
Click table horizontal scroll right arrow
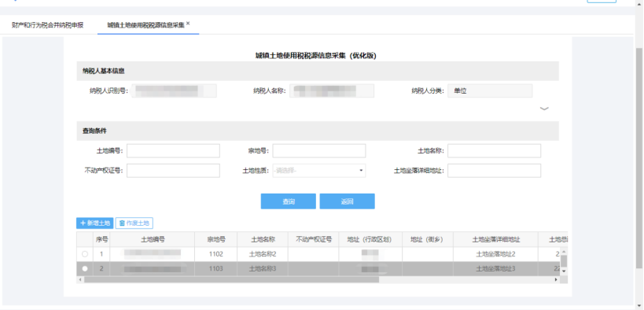[557, 279]
